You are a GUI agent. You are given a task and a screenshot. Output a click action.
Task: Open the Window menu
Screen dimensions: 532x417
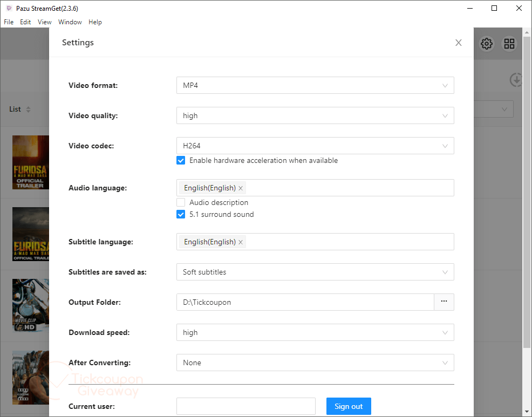pos(70,22)
